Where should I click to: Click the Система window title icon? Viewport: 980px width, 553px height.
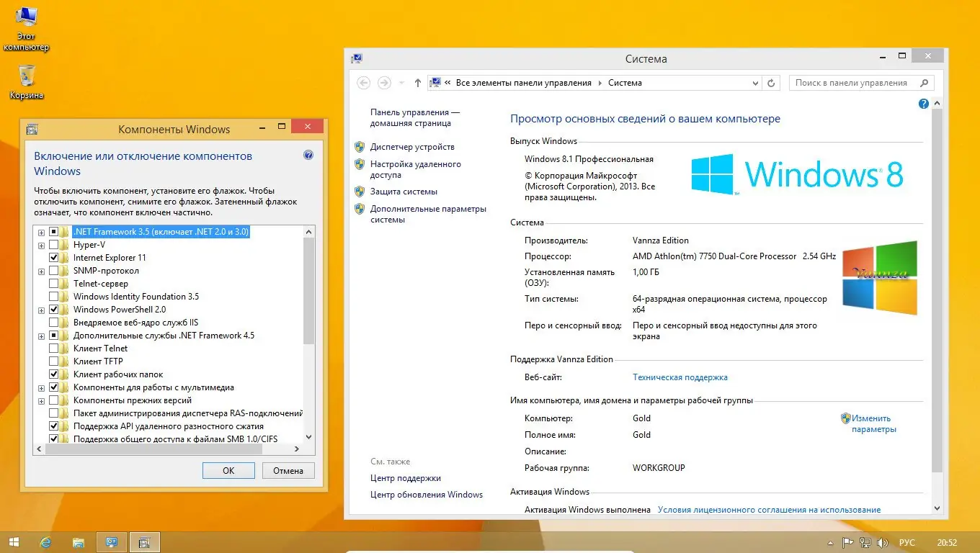[356, 59]
